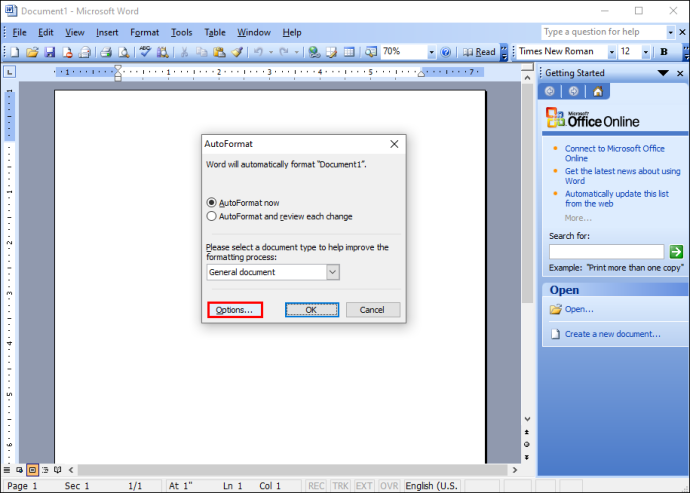Open the Getting Started pane menu arrow
Image resolution: width=690 pixels, height=493 pixels.
[663, 73]
